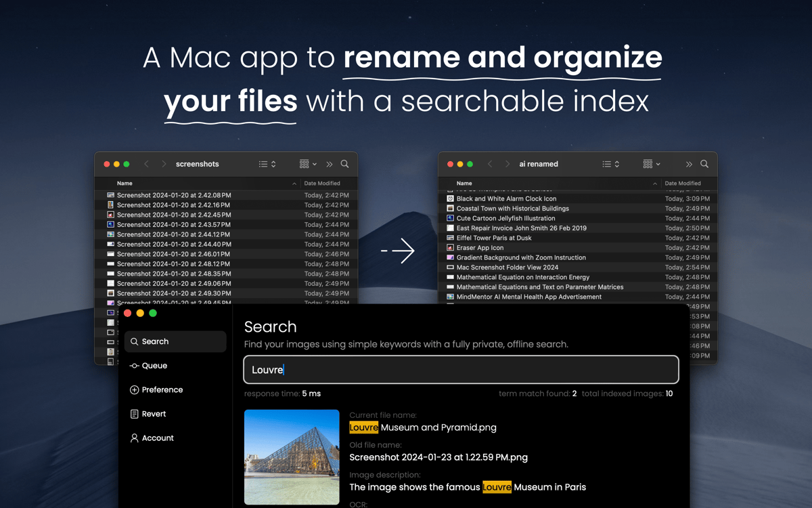Click the search magnifier in the screenshots window
Image resolution: width=812 pixels, height=508 pixels.
(344, 164)
